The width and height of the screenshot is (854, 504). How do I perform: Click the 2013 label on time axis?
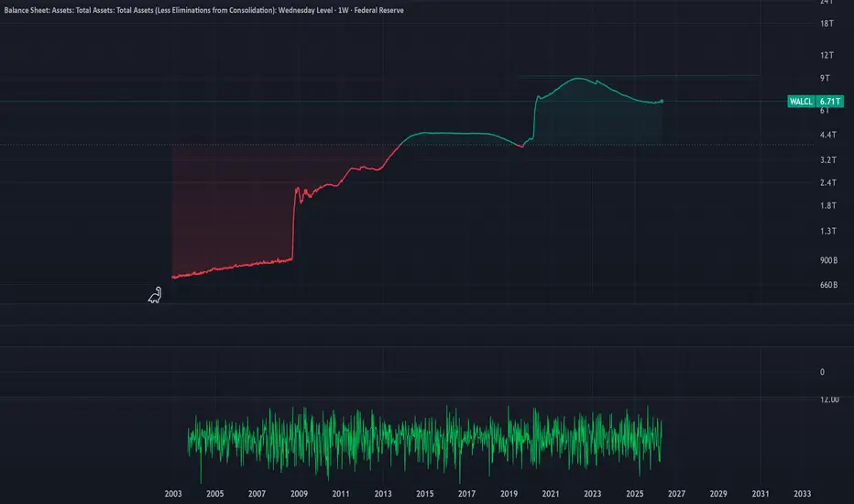point(383,494)
